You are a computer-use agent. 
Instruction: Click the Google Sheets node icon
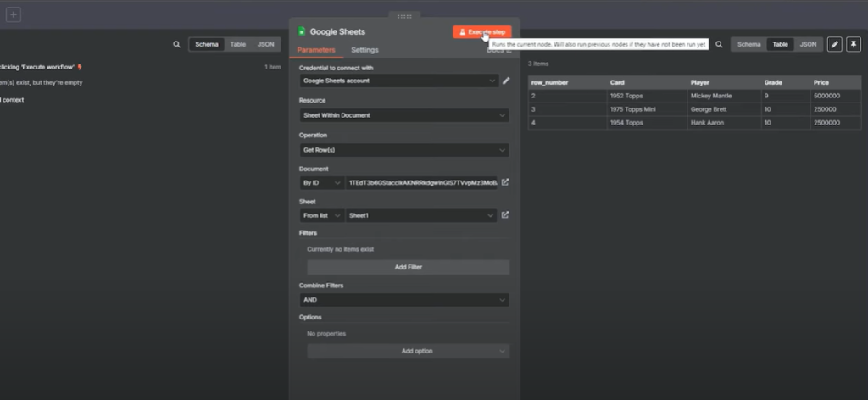click(302, 31)
